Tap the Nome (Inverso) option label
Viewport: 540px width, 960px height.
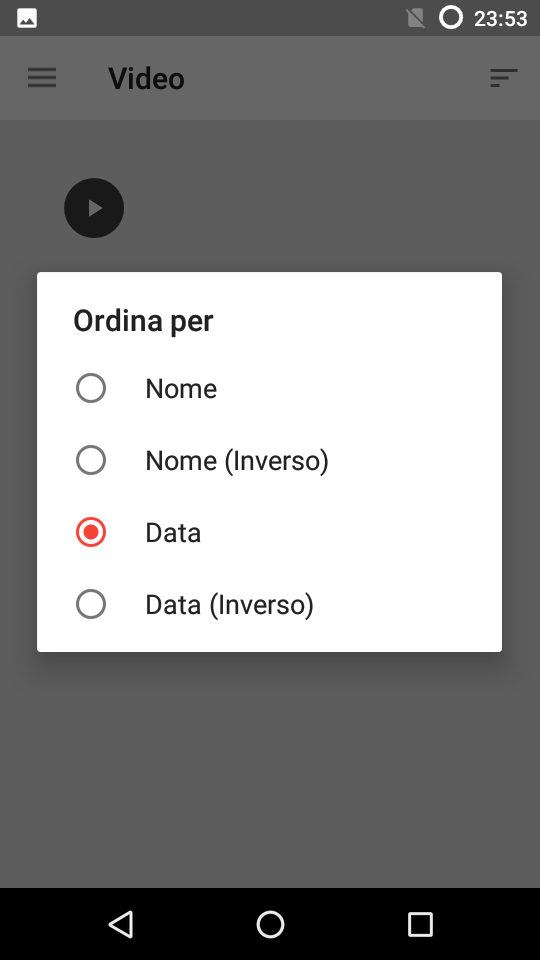(x=237, y=461)
